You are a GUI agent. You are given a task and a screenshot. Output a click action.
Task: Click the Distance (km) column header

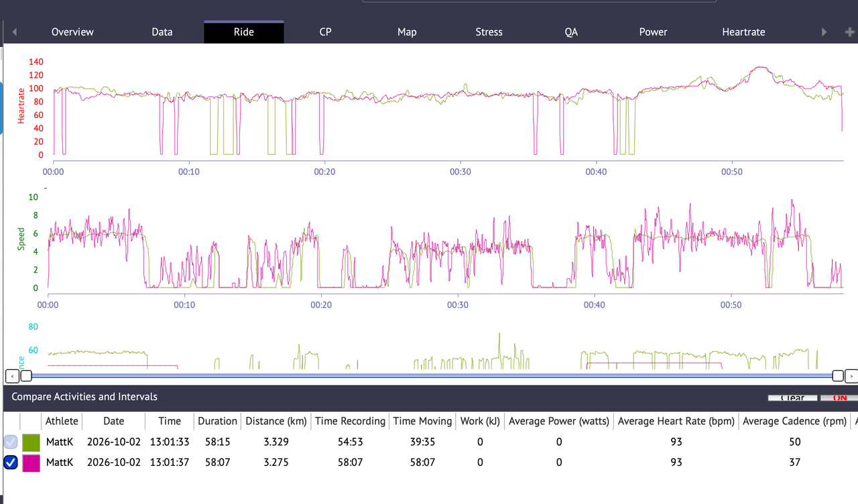(276, 421)
